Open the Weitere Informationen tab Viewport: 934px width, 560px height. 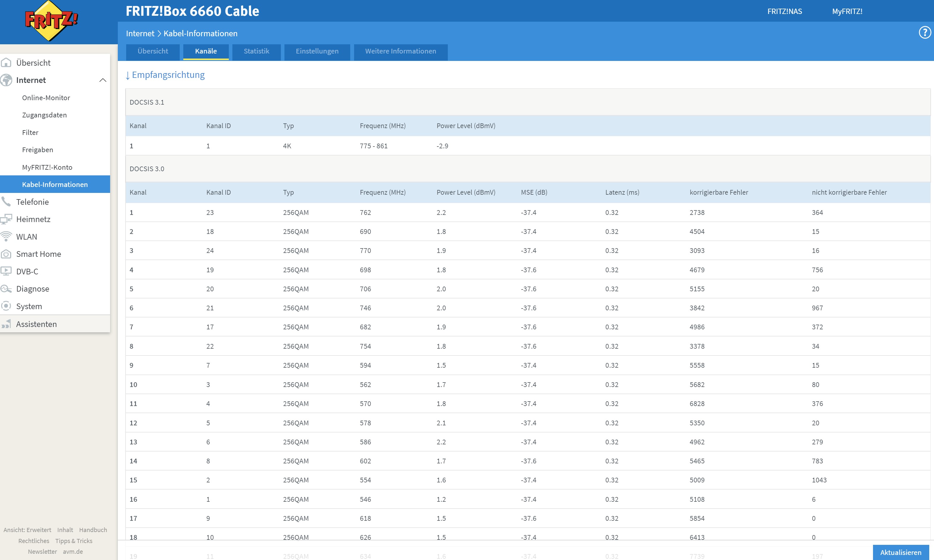coord(400,51)
